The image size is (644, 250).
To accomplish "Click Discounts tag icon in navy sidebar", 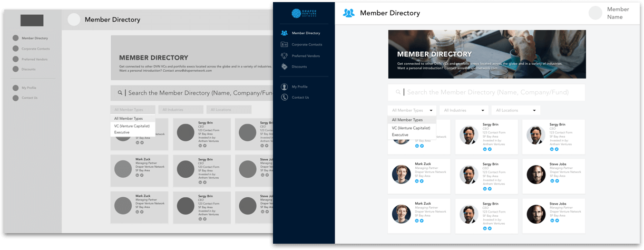I will pos(285,67).
